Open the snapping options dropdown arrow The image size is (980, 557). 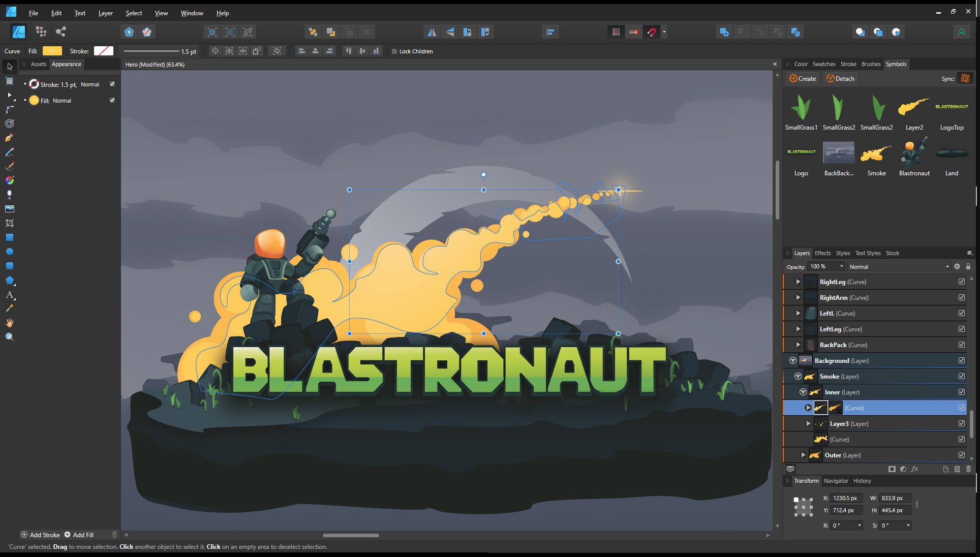pyautogui.click(x=664, y=32)
